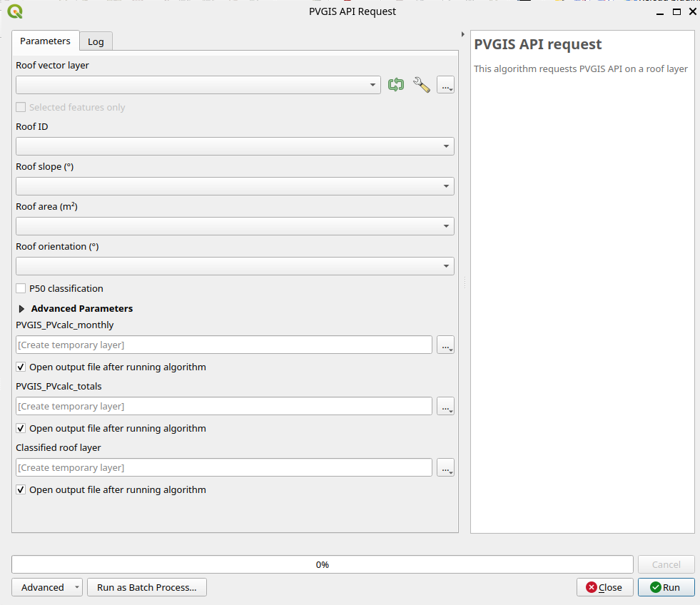This screenshot has height=605, width=700.
Task: Browse for roof vector layer file
Action: [x=445, y=86]
